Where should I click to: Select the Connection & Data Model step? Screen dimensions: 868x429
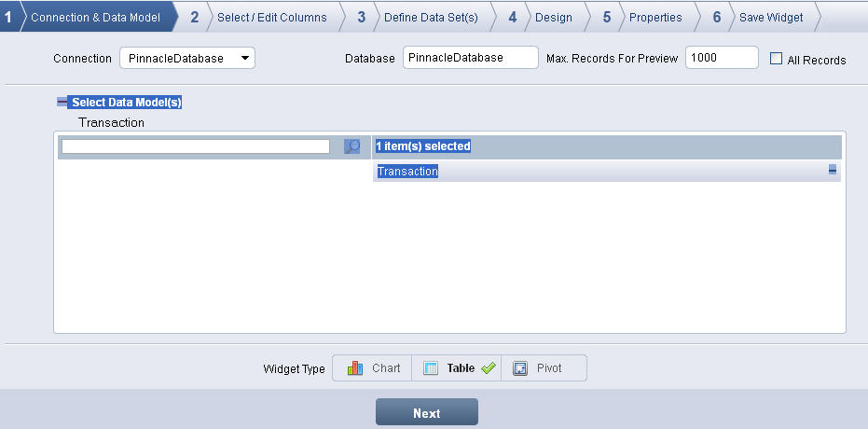click(95, 17)
